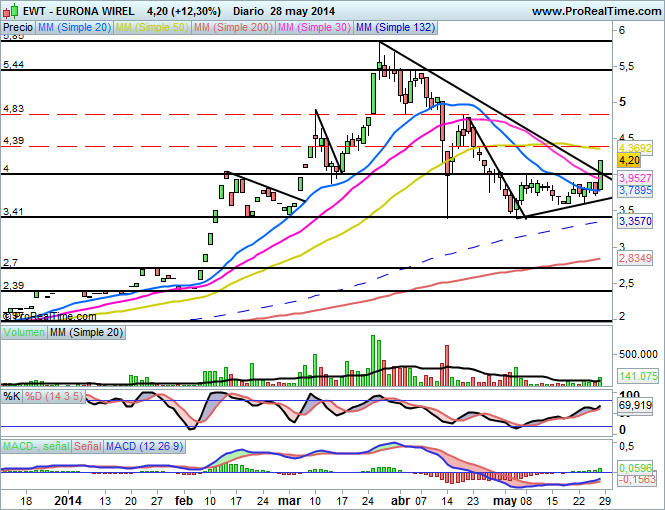Select the Precio legend label
Screen dimensions: 665x510
(18, 28)
